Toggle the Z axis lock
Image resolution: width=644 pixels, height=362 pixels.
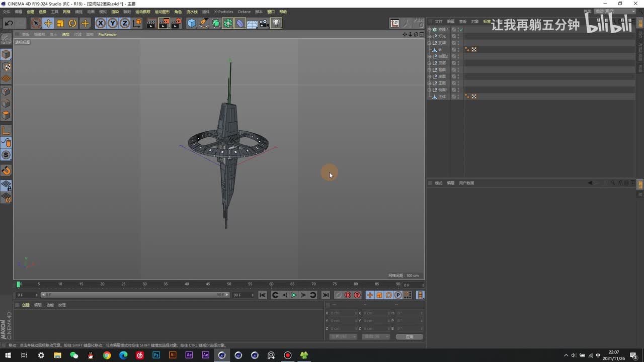tap(125, 23)
